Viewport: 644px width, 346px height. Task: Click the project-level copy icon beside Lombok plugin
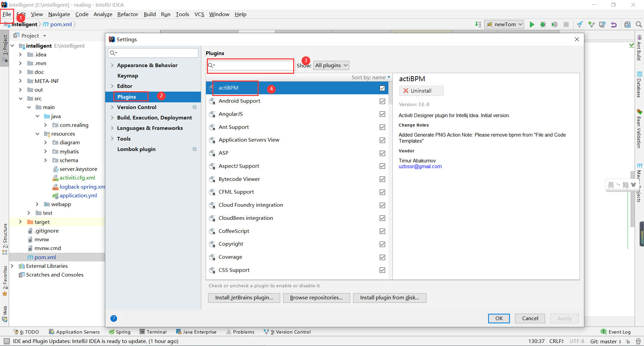click(195, 149)
